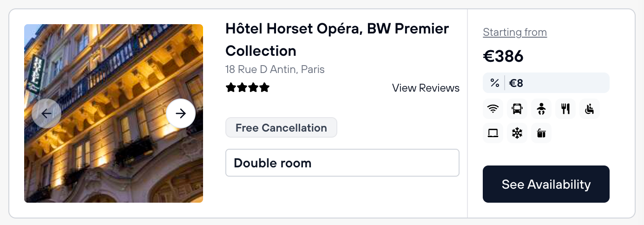644x225 pixels.
Task: Click the four-star rating
Action: pos(248,88)
